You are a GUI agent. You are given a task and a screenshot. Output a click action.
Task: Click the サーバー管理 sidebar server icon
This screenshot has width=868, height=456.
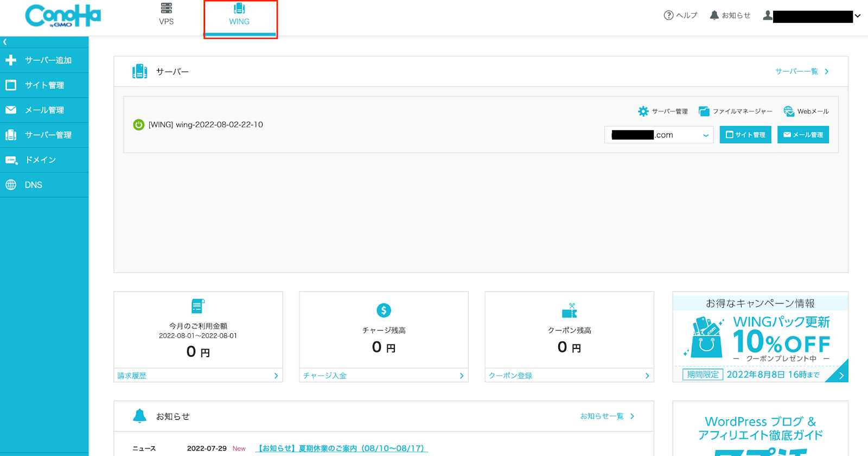tap(11, 135)
